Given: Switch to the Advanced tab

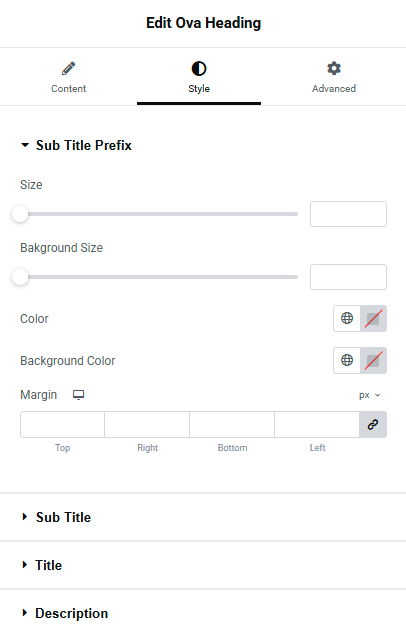Looking at the screenshot, I should 334,77.
